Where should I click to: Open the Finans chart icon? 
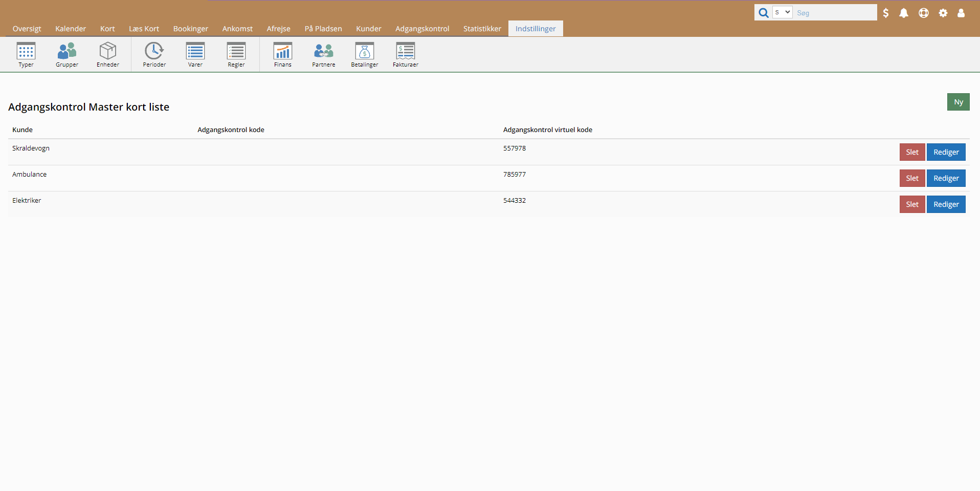point(282,52)
